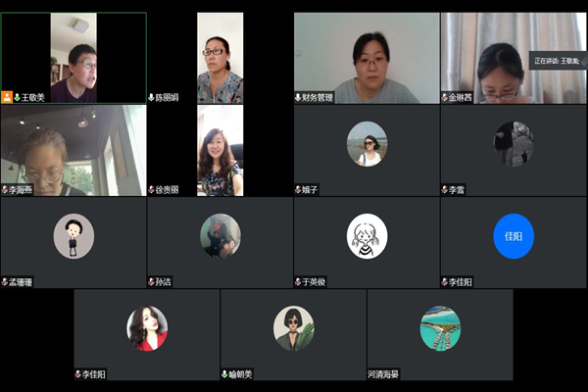Click the muted mic icon beside 李雪

pyautogui.click(x=445, y=190)
